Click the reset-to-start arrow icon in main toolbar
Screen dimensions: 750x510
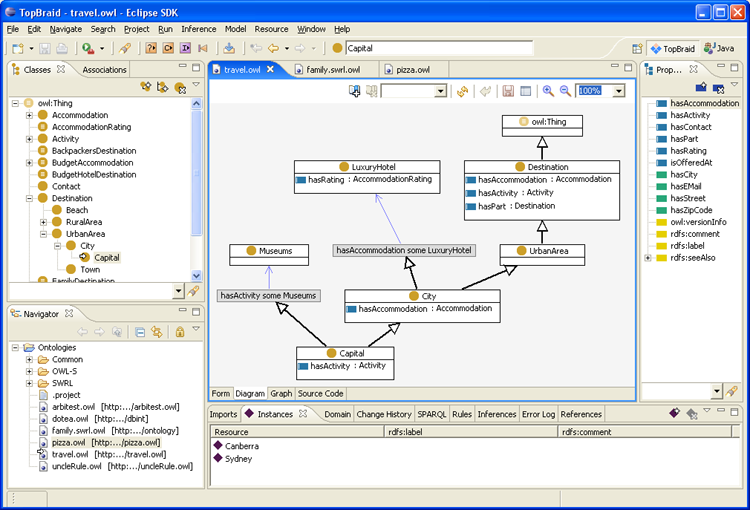[x=203, y=48]
